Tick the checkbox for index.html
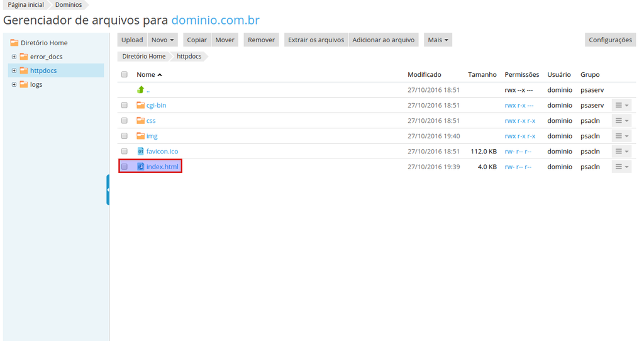The image size is (644, 341). tap(125, 167)
